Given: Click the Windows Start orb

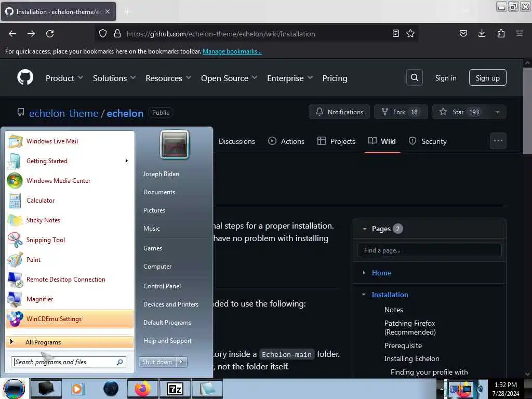Looking at the screenshot, I should coord(14,389).
